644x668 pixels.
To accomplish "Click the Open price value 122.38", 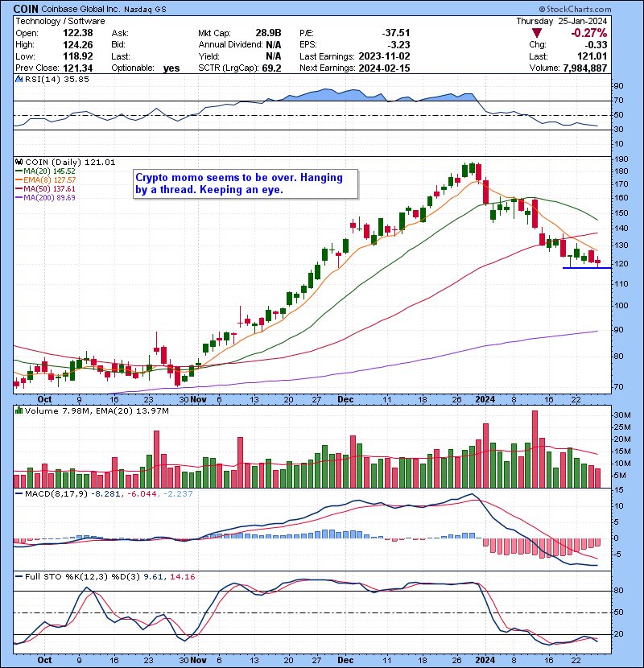I will pos(78,33).
